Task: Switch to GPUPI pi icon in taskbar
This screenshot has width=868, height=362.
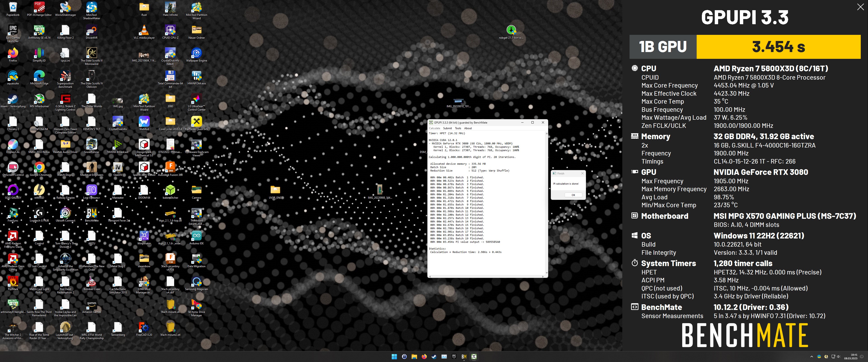Action: click(474, 357)
